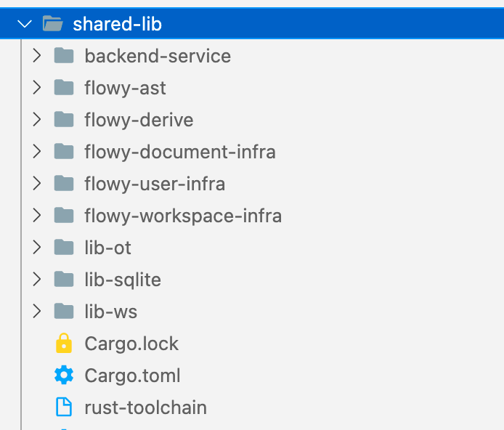Select the lib-ws folder label
This screenshot has width=504, height=430.
point(110,312)
